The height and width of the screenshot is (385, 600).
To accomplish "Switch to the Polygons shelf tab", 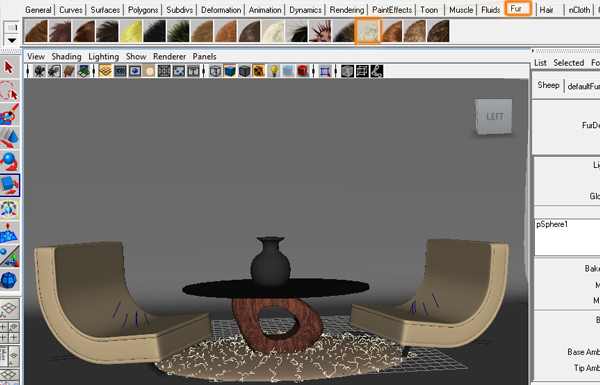I will pyautogui.click(x=143, y=10).
